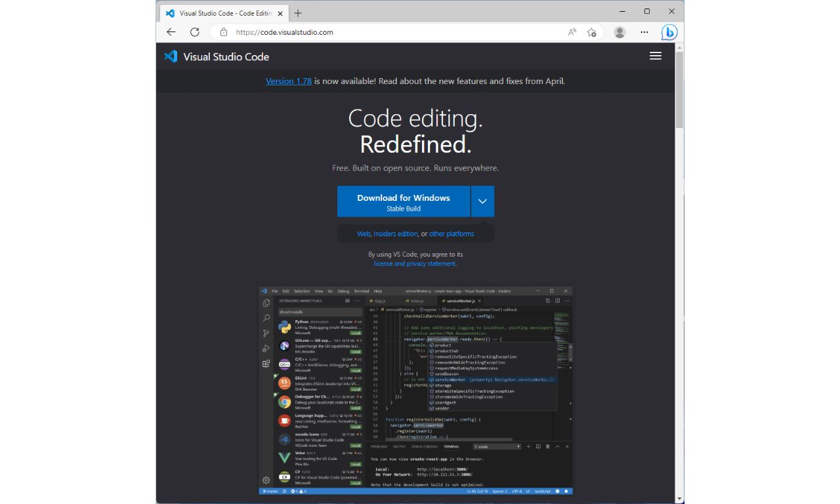Click the Visual Studio Code logo in site header
Image resolution: width=840 pixels, height=504 pixels.
pos(217,56)
